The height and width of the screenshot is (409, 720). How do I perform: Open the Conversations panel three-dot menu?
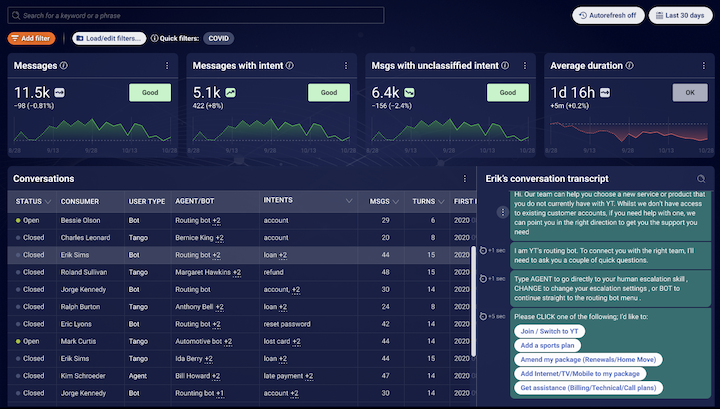point(465,179)
